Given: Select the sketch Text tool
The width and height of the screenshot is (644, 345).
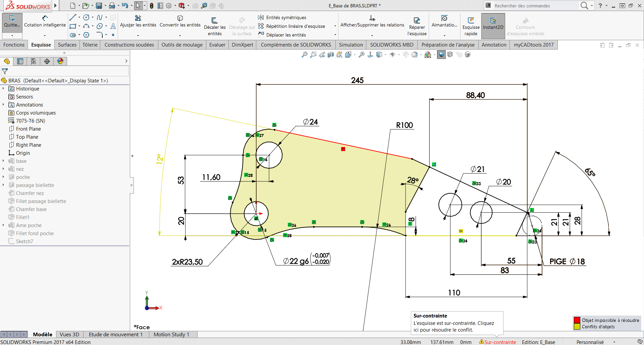Looking at the screenshot, I should (x=113, y=26).
